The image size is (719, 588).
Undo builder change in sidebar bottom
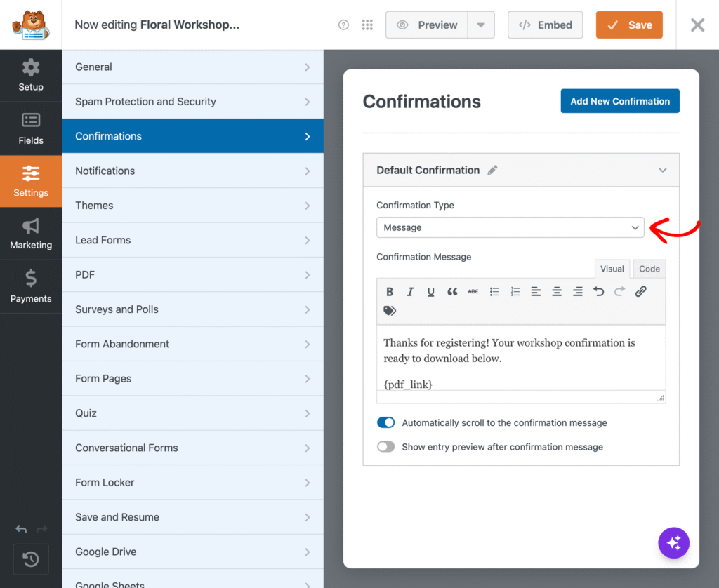(x=21, y=529)
